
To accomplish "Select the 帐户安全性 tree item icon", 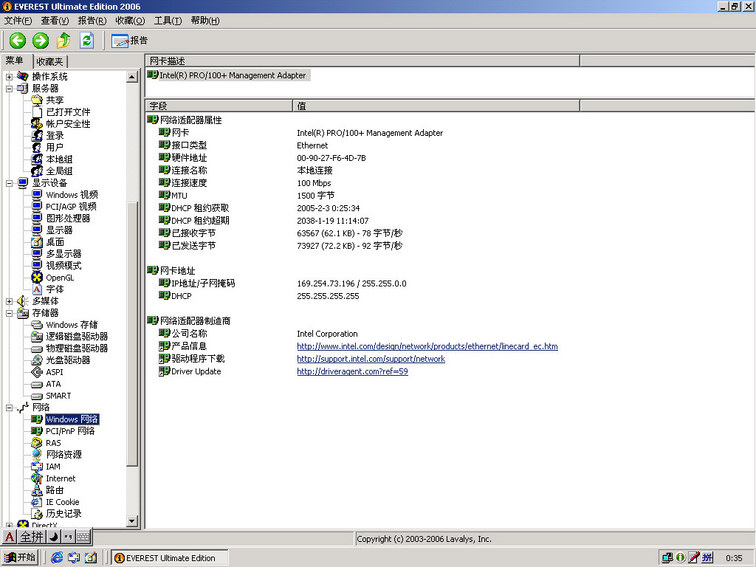I will 37,123.
